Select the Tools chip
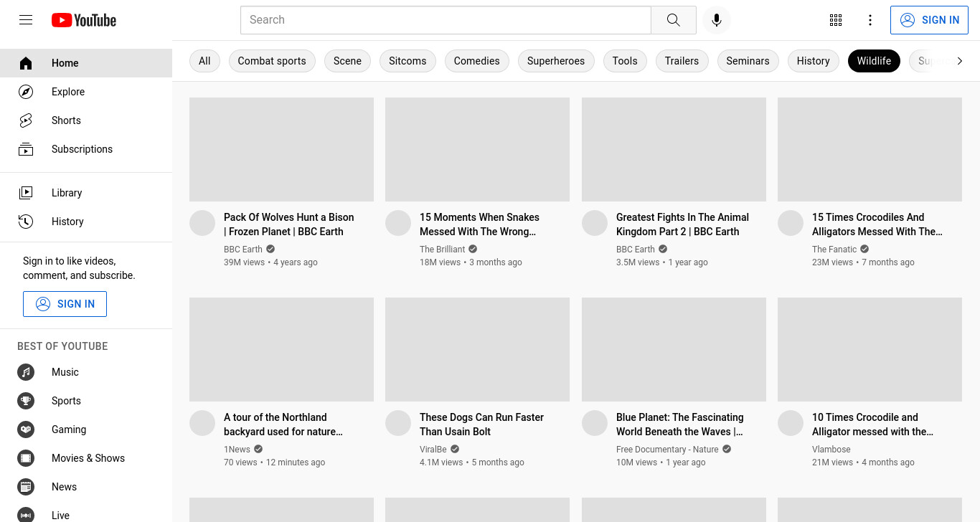 coord(625,61)
